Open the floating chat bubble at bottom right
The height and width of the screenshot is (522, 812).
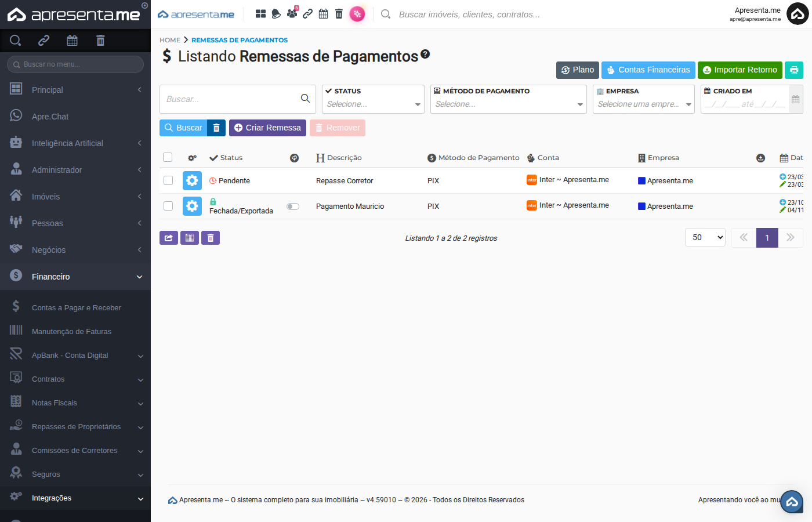click(x=792, y=502)
